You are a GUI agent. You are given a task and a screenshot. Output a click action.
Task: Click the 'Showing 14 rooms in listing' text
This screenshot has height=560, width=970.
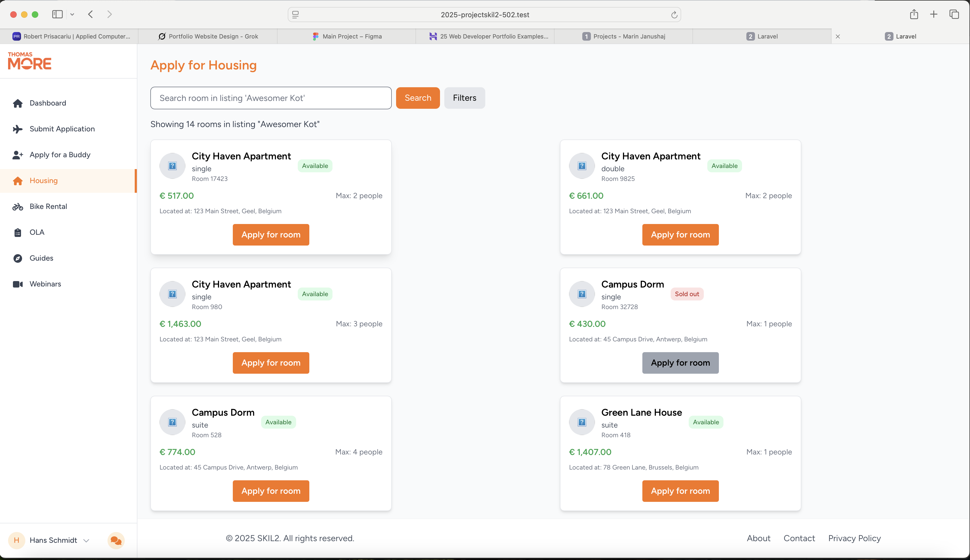pyautogui.click(x=235, y=124)
